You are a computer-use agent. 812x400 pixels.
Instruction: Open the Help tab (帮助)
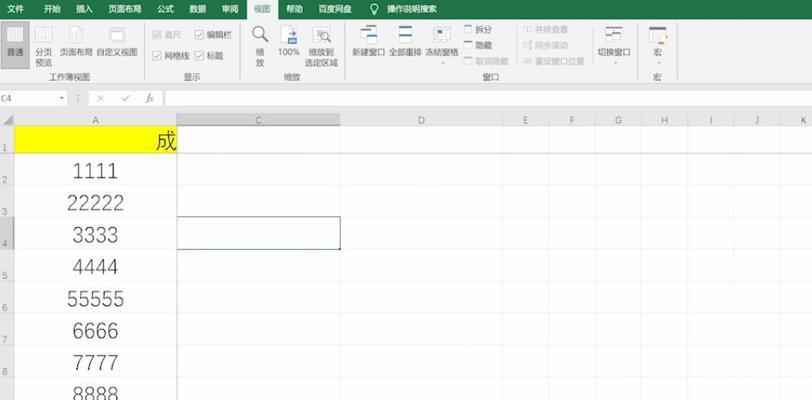[x=295, y=9]
